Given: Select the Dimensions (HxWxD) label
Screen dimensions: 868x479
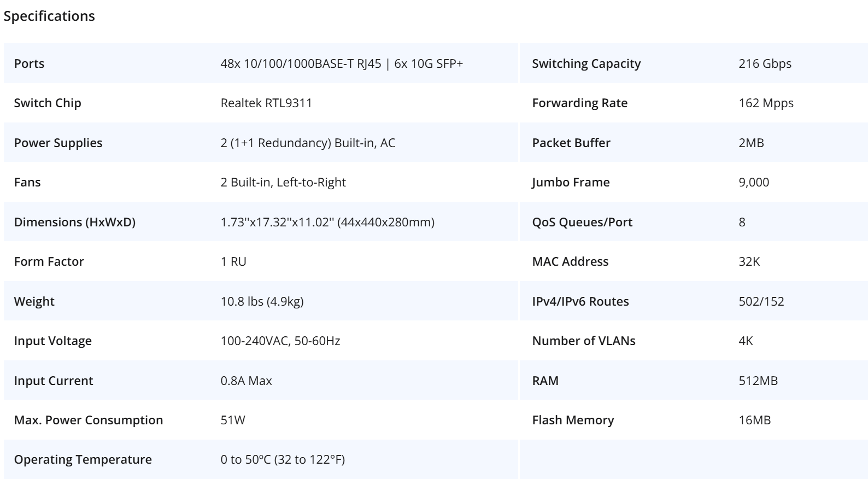Looking at the screenshot, I should tap(75, 222).
